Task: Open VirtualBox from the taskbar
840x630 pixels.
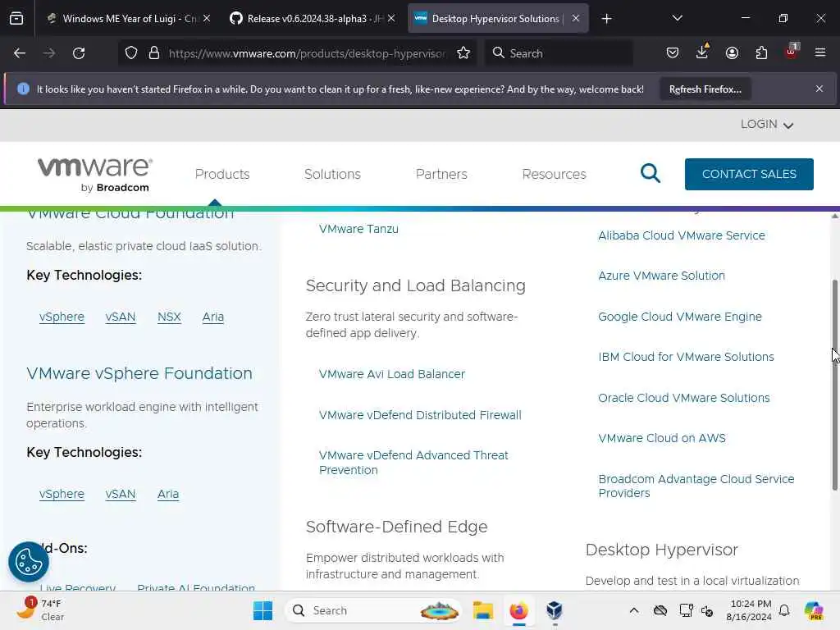Action: tap(555, 610)
